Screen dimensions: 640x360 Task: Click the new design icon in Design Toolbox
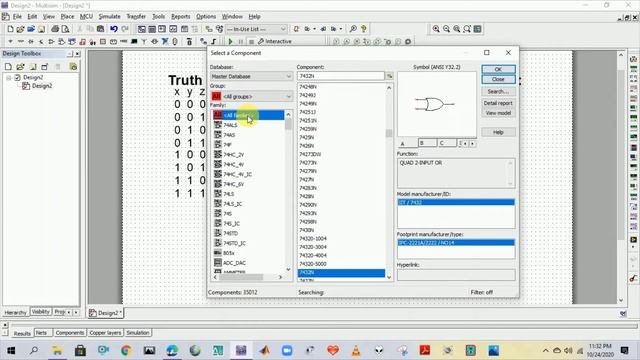tap(8, 67)
